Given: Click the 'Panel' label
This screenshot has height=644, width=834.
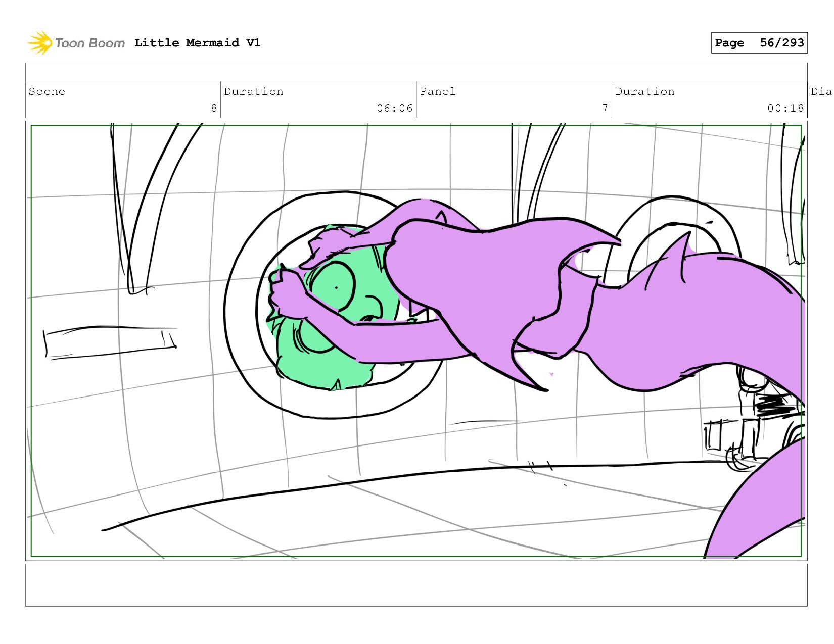Looking at the screenshot, I should point(438,91).
